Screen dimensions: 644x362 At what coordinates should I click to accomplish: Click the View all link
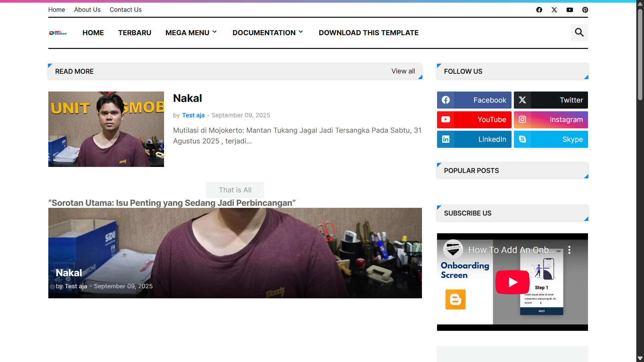pos(403,71)
